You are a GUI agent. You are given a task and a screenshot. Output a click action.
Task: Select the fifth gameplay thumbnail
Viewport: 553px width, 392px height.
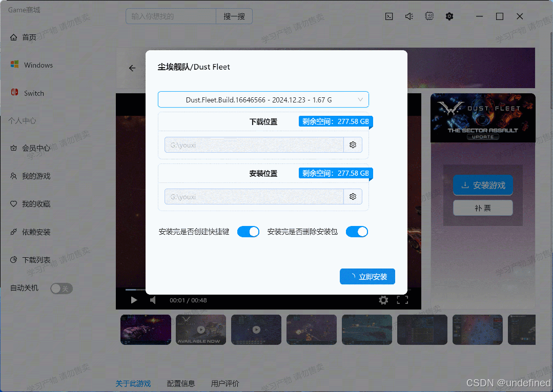pos(367,329)
